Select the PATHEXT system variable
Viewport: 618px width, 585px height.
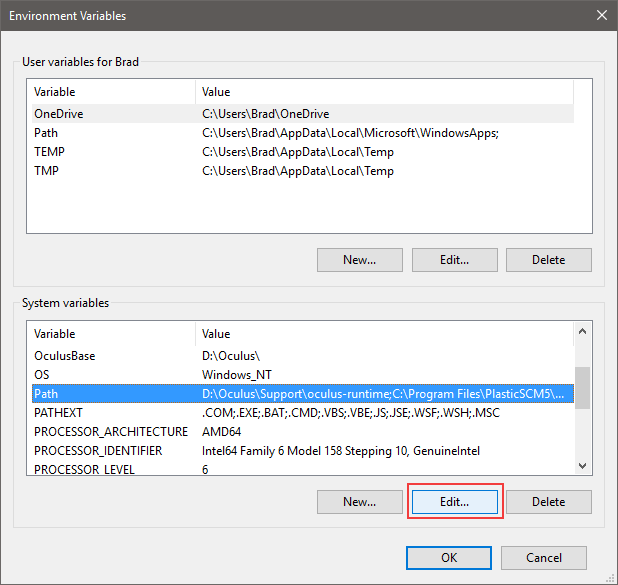pos(303,412)
